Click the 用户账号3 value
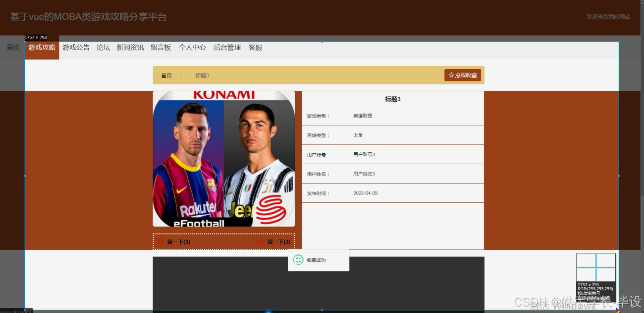 tap(364, 154)
